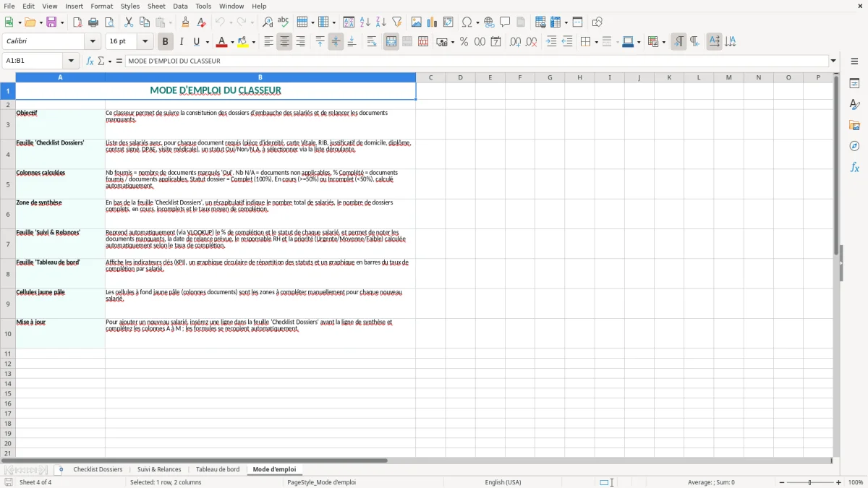Expand the Name Box dropdown
This screenshot has height=488, width=868.
71,61
